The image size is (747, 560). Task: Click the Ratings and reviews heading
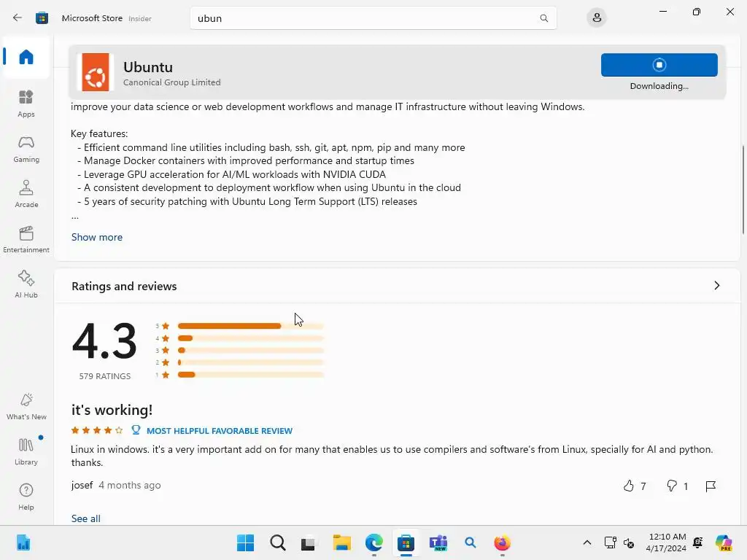[x=124, y=286]
